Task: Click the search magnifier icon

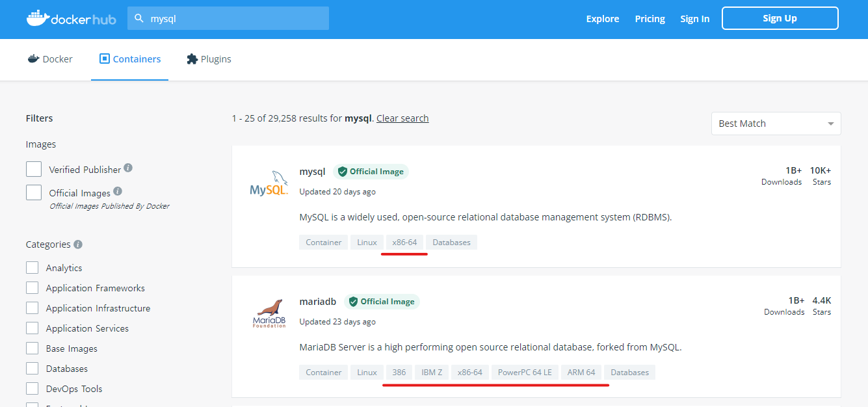Action: [x=139, y=19]
